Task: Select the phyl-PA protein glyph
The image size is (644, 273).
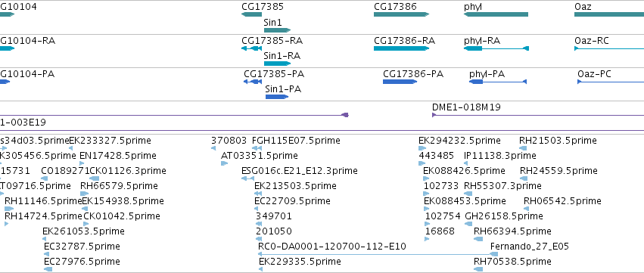Action: pos(498,82)
